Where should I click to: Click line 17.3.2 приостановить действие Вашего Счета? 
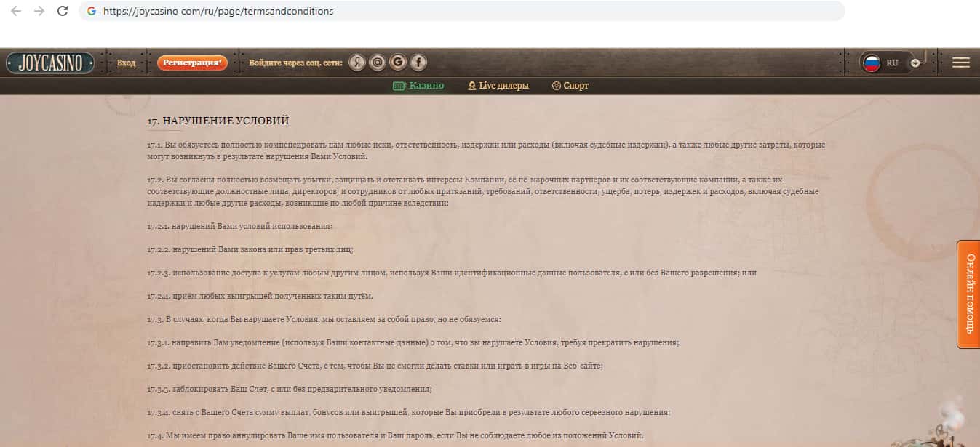[375, 366]
